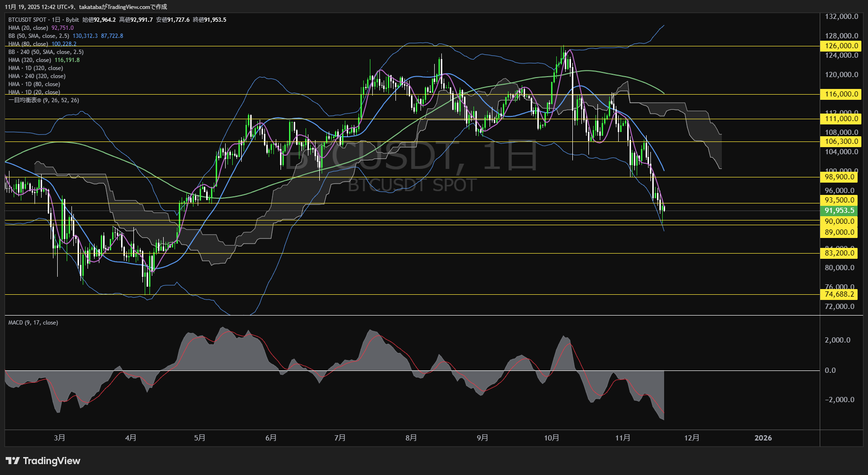Image resolution: width=868 pixels, height=475 pixels.
Task: Click the 2026 label on time axis
Action: click(x=763, y=438)
